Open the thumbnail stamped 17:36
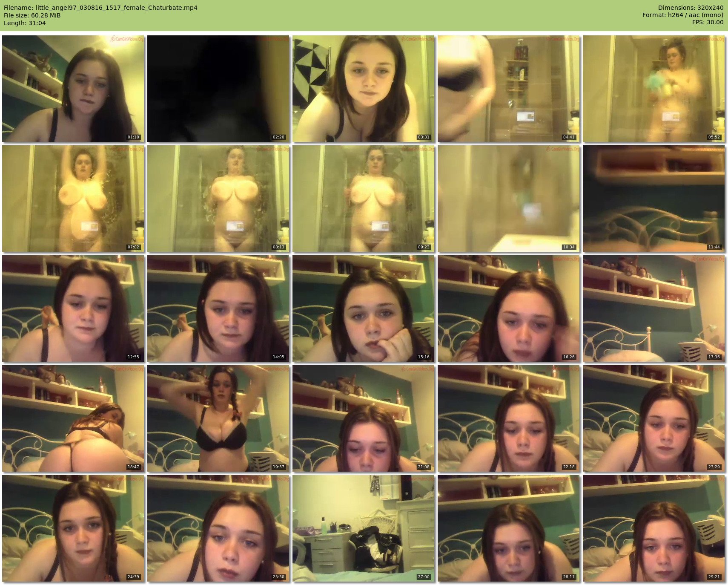Screen dimensions: 728x585 pos(654,308)
